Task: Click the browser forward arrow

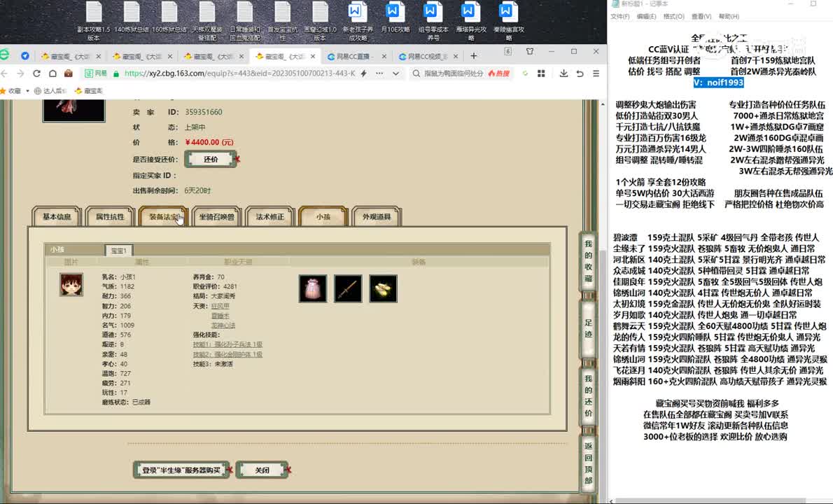Action: pos(21,73)
